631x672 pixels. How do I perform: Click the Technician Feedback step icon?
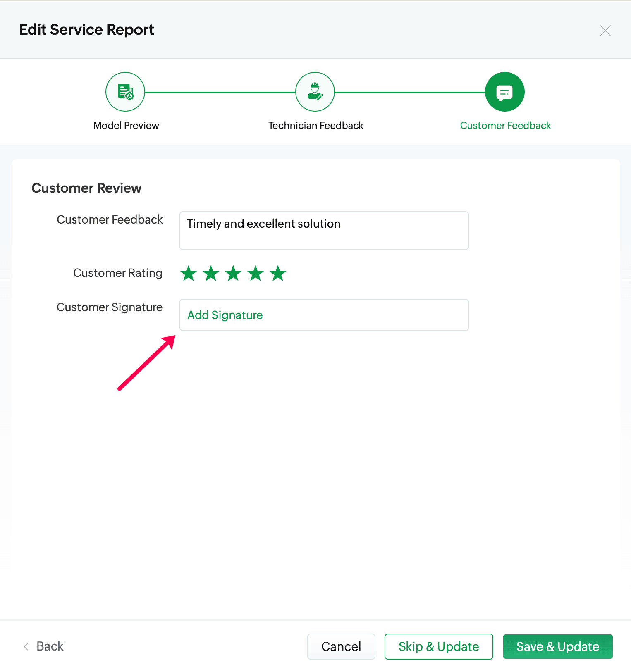(315, 92)
